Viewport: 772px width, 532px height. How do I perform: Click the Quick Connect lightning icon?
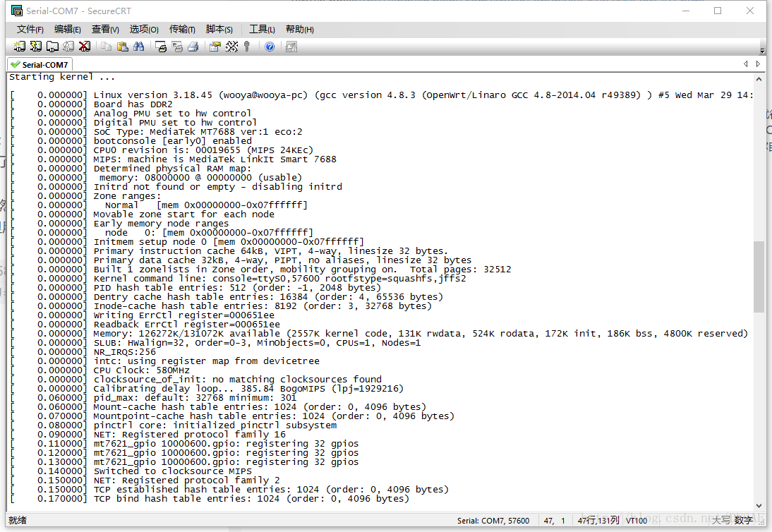pos(36,47)
